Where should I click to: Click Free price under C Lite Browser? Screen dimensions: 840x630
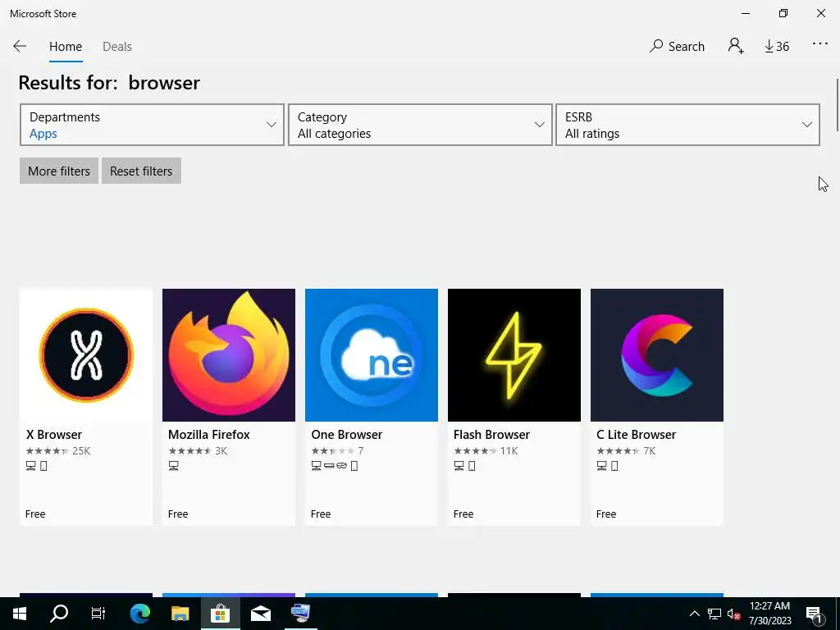pos(606,514)
